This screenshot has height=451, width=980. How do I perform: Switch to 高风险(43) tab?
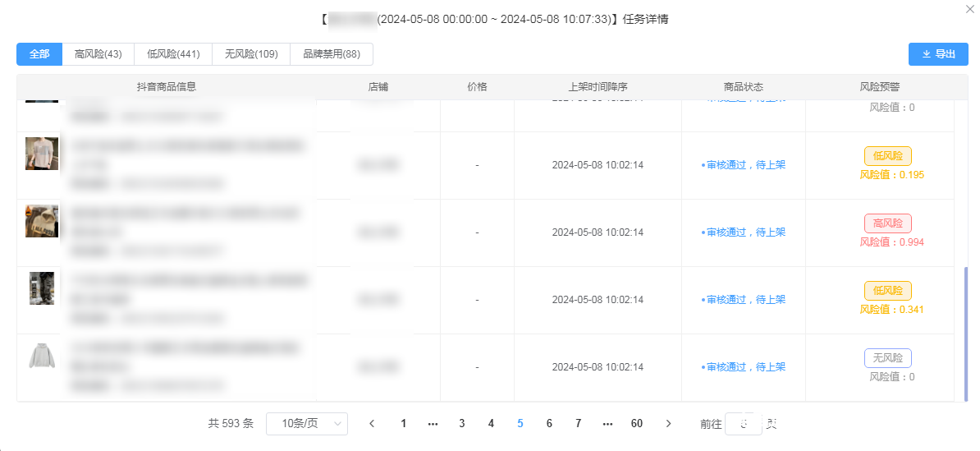tap(98, 54)
